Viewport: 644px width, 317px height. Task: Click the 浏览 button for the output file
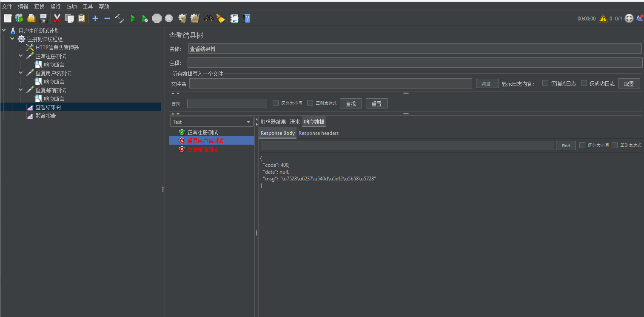(487, 83)
